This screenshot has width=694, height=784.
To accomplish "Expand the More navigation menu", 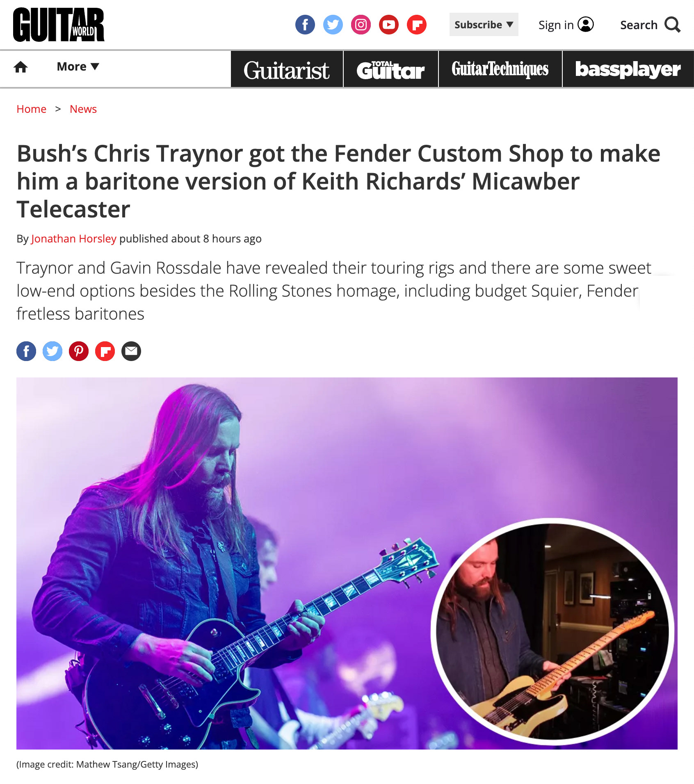I will tap(78, 66).
